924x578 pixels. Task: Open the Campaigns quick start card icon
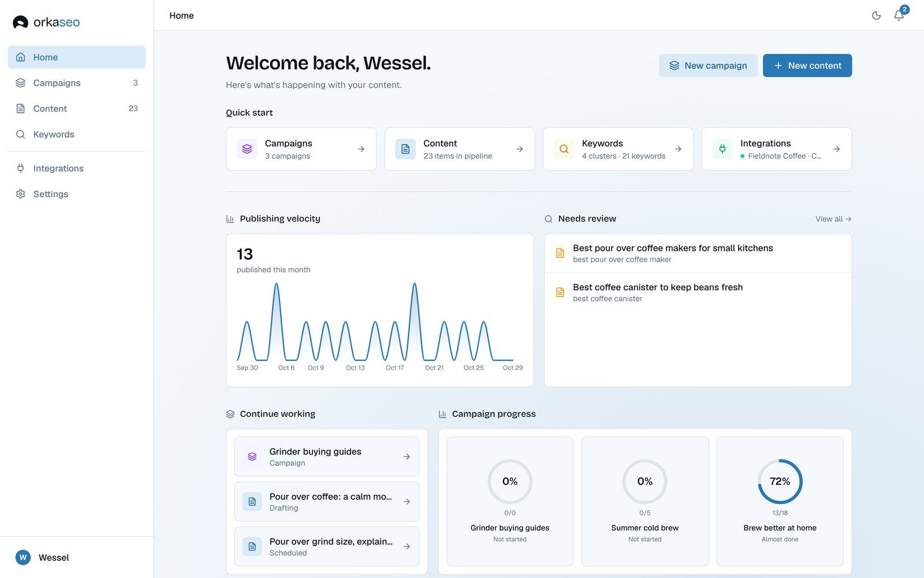pyautogui.click(x=247, y=149)
